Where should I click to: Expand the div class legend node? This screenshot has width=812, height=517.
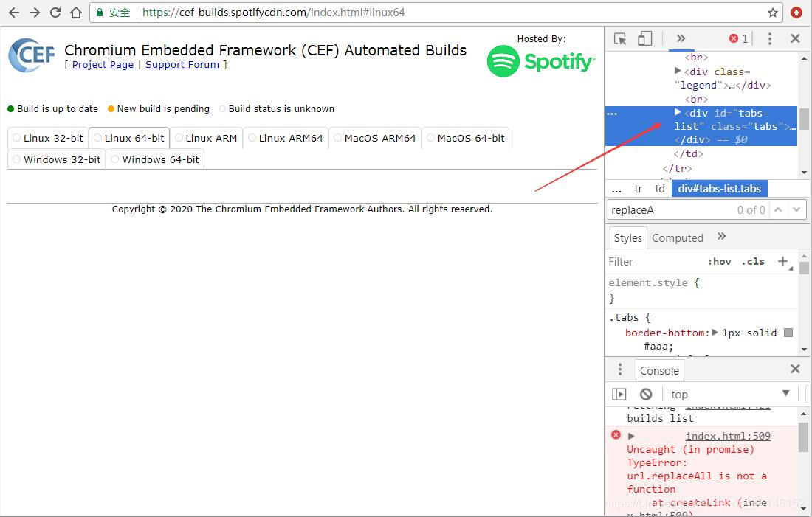(x=678, y=70)
